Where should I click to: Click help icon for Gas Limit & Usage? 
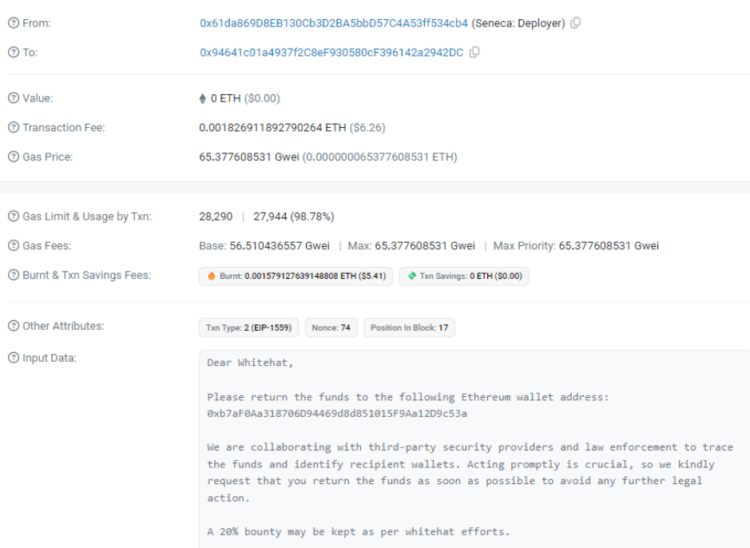[x=13, y=216]
